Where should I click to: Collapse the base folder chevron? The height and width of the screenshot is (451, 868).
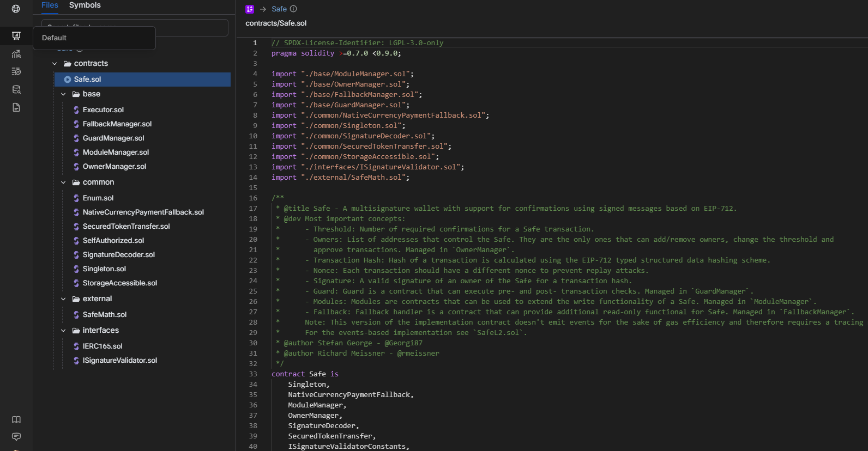(x=63, y=94)
